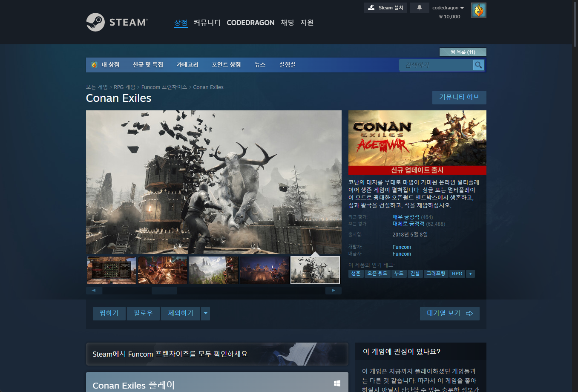Click the RPG tag
Viewport: 578px width, 392px height.
coord(457,274)
